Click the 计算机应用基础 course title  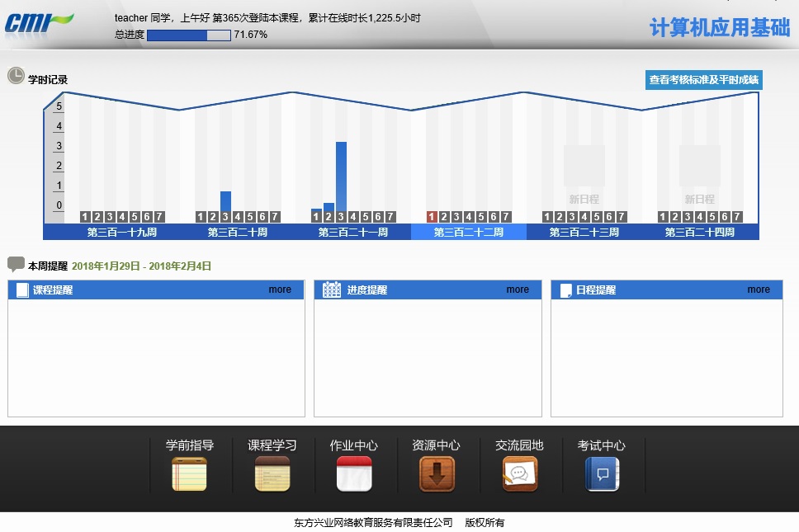(x=720, y=27)
